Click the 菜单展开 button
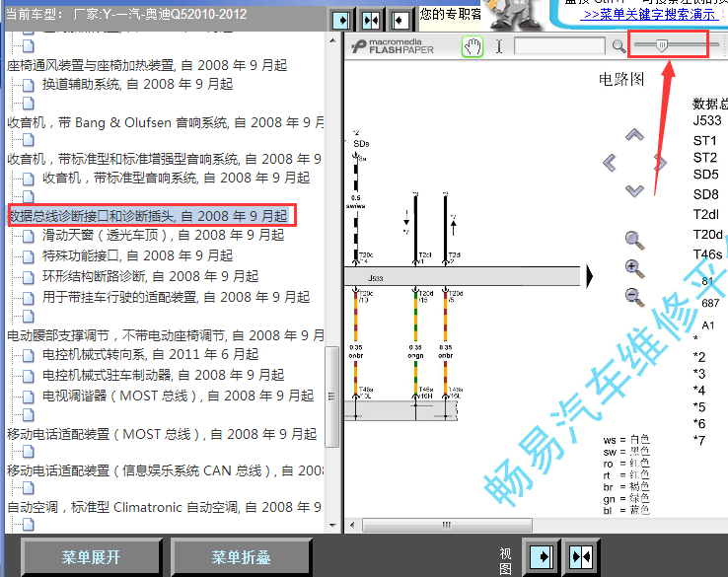This screenshot has width=728, height=577. (91, 556)
